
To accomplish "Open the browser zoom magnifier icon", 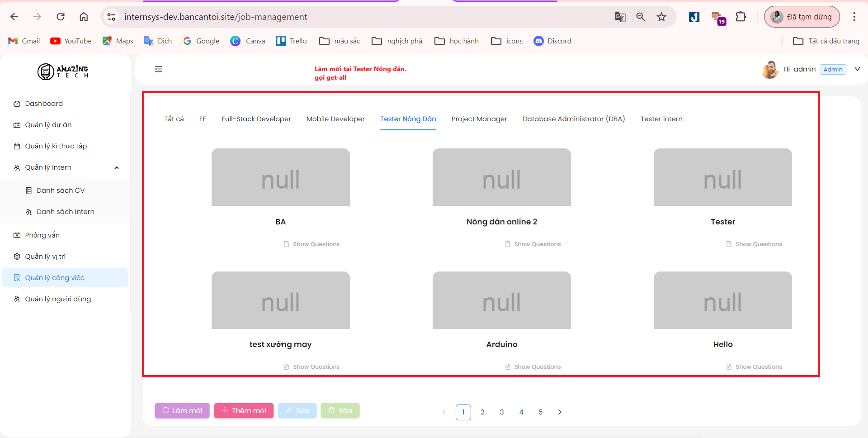I will click(641, 17).
